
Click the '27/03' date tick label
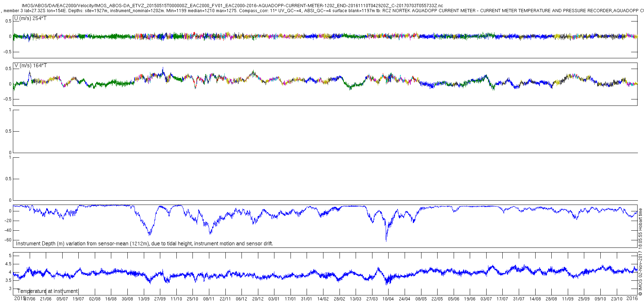(x=372, y=299)
